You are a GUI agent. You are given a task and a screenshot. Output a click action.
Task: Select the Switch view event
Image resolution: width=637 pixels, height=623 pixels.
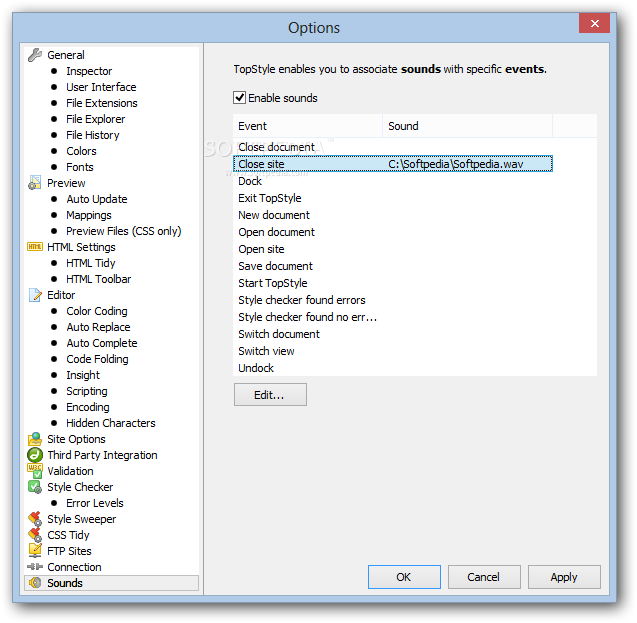point(266,351)
